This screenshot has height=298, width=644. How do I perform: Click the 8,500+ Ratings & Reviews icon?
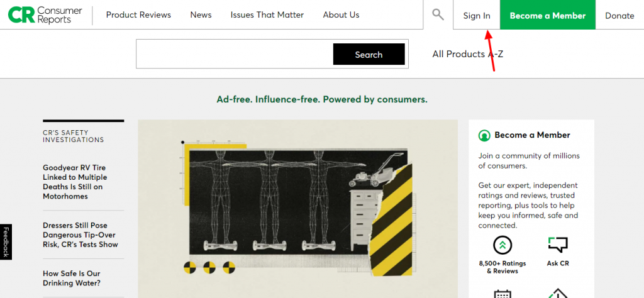502,245
